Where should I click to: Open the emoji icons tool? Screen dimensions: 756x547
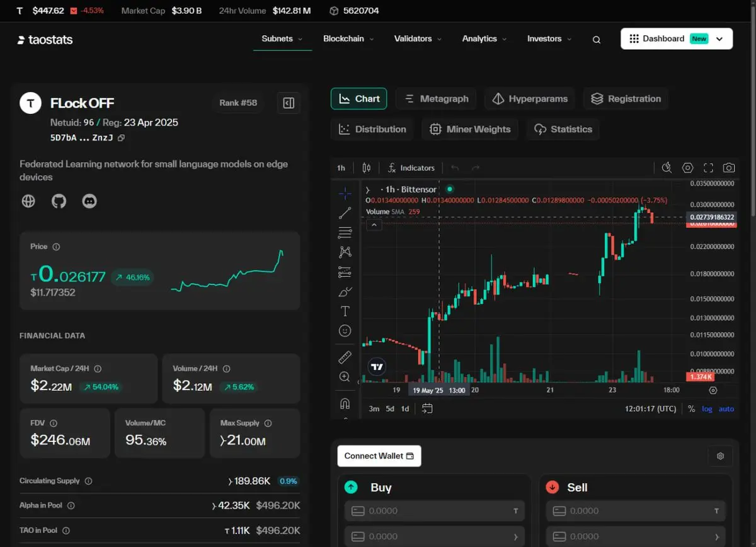tap(345, 330)
